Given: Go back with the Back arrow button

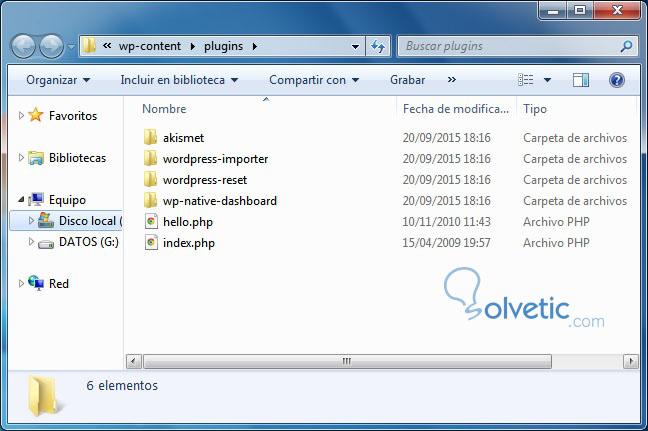Looking at the screenshot, I should coord(23,46).
